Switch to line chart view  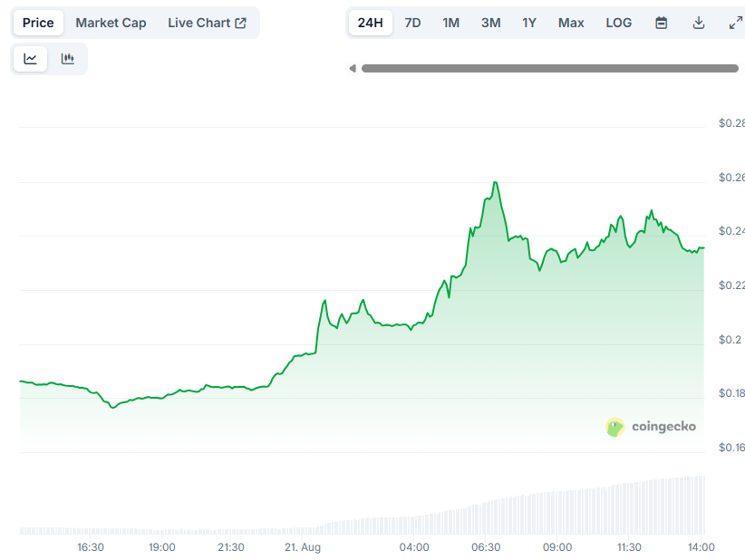coord(31,59)
